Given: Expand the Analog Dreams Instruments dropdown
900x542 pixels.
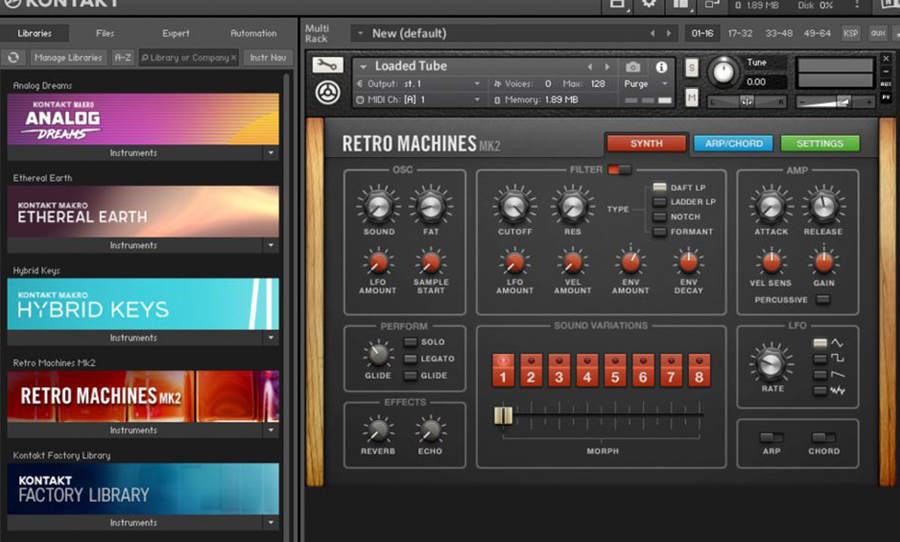Looking at the screenshot, I should click(x=270, y=153).
